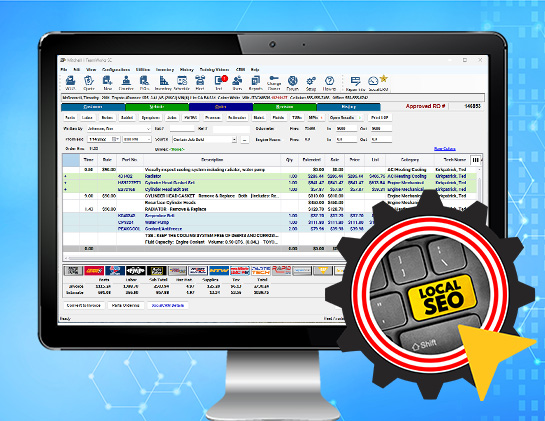Screen dimensions: 545x421
Task: Open the Schedule calendar icon
Action: tap(181, 83)
